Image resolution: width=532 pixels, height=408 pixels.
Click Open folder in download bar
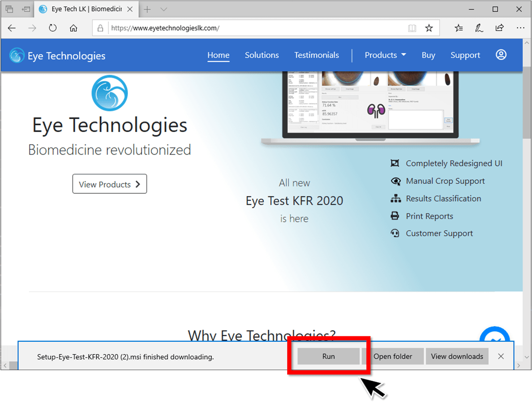393,356
